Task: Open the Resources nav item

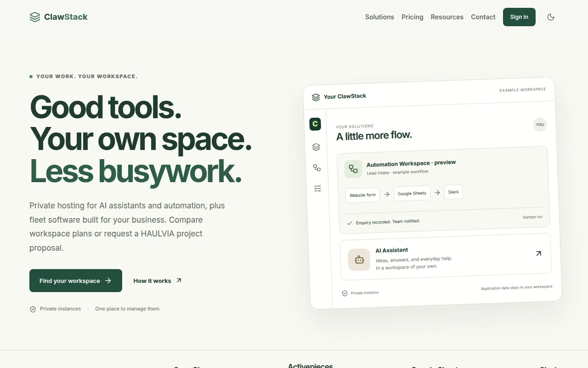Action: (447, 17)
